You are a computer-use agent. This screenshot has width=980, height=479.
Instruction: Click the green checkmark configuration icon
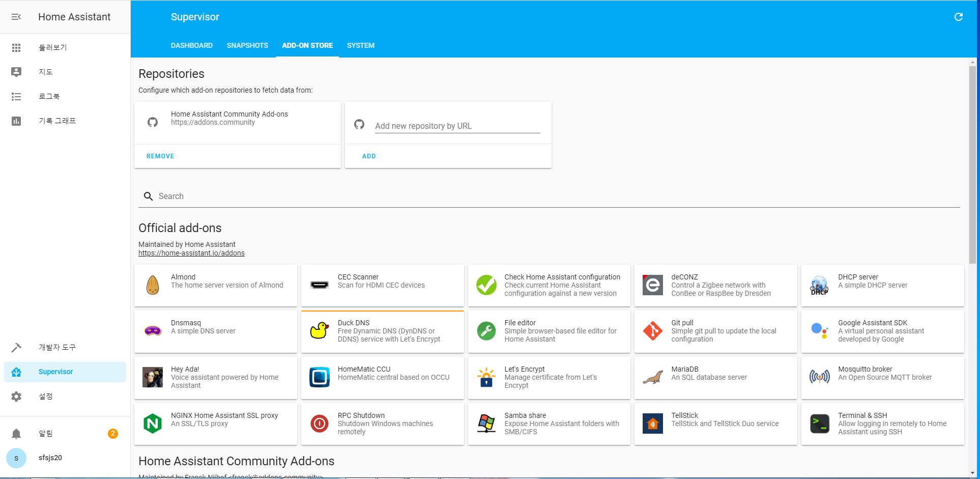[486, 285]
